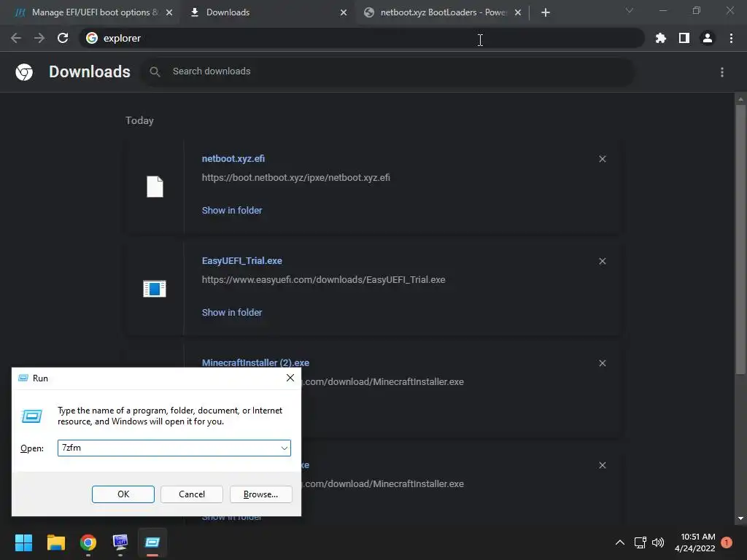Close the netboot.xyz BootLoaders tab
The width and height of the screenshot is (747, 560).
(x=518, y=12)
